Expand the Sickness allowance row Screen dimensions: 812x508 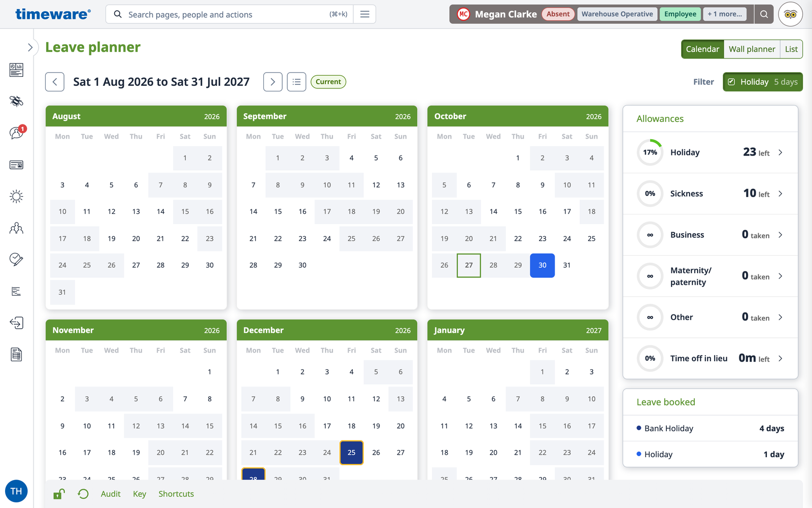(710, 194)
